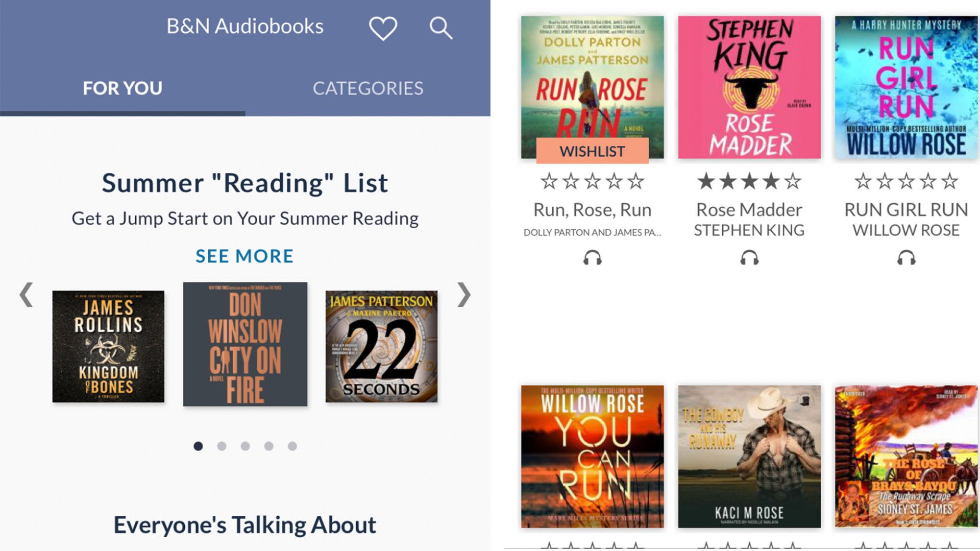Tap headphones icon under RUN GIRL RUN
Screen dimensions: 980x551
906,258
